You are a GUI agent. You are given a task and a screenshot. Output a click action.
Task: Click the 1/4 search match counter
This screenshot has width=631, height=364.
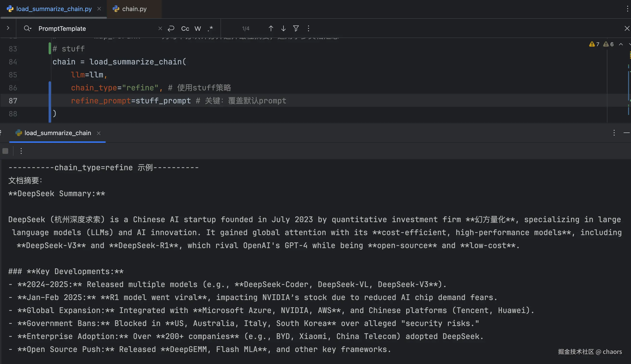coord(246,29)
